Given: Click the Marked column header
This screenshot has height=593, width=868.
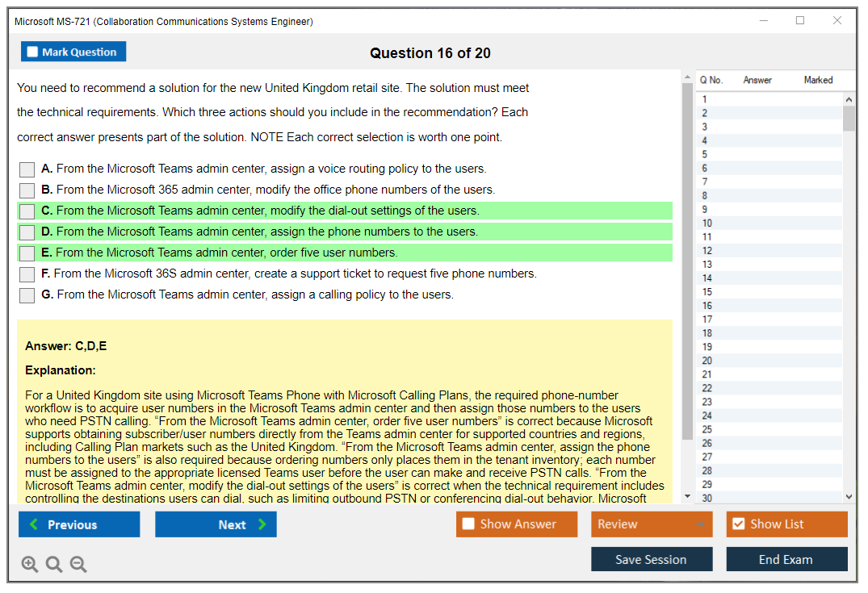Looking at the screenshot, I should coord(818,80).
